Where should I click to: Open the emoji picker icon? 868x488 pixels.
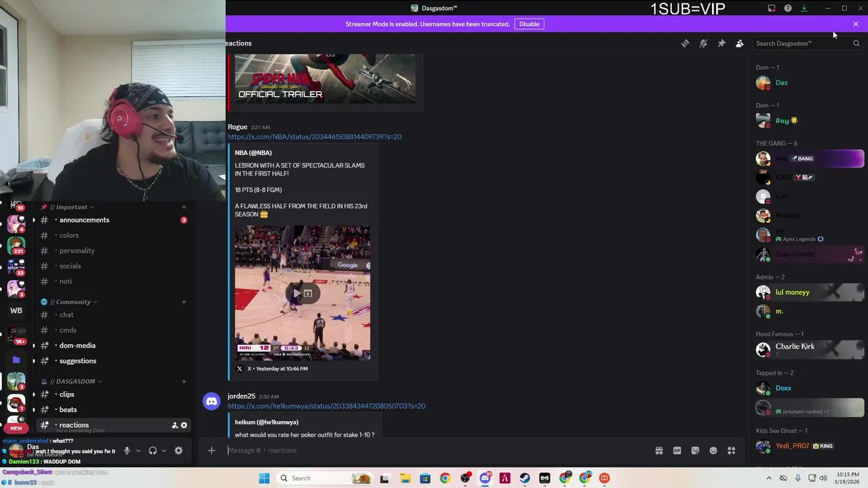(713, 450)
